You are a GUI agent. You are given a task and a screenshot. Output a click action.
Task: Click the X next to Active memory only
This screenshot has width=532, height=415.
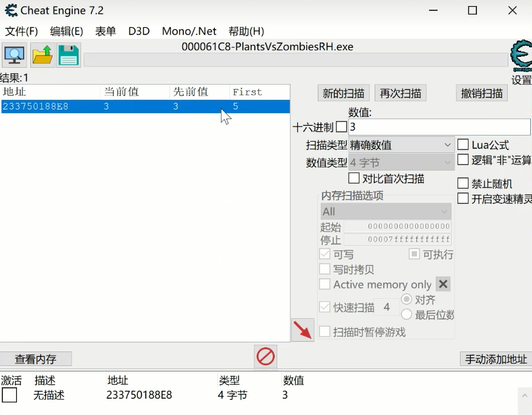tap(443, 284)
